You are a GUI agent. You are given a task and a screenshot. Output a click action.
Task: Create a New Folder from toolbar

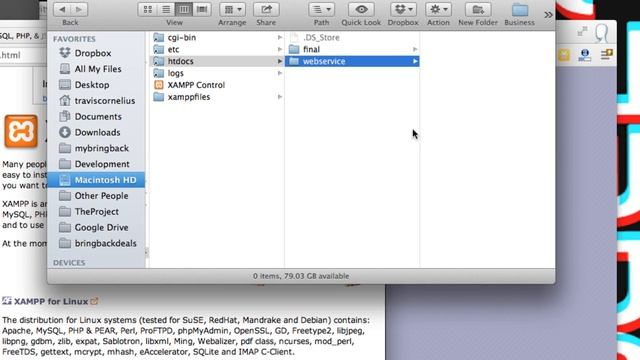point(478,9)
